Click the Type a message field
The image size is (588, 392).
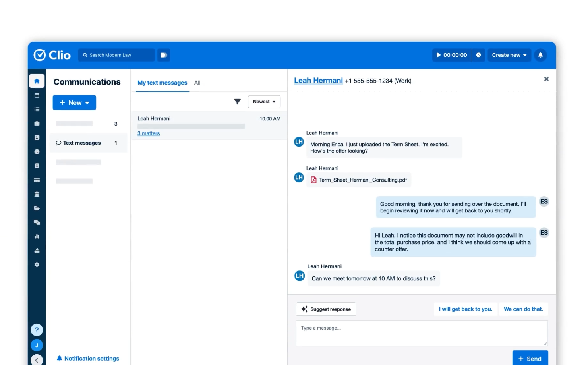[x=421, y=333]
